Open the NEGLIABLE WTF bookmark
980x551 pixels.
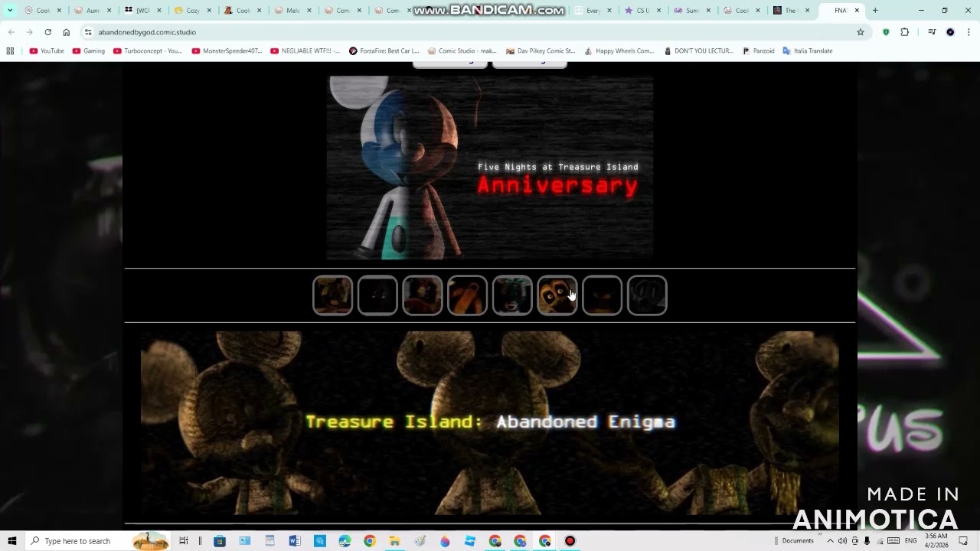[x=305, y=51]
